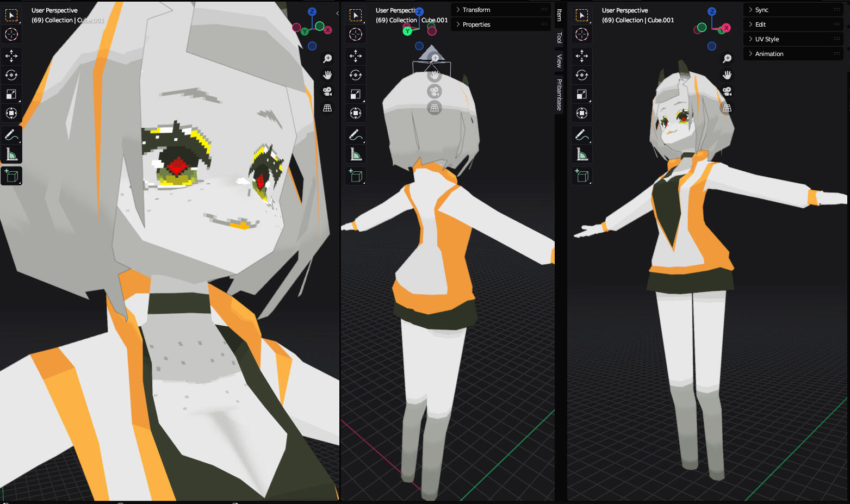Select the Measure tool in middle viewport
This screenshot has height=504, width=850.
[356, 155]
